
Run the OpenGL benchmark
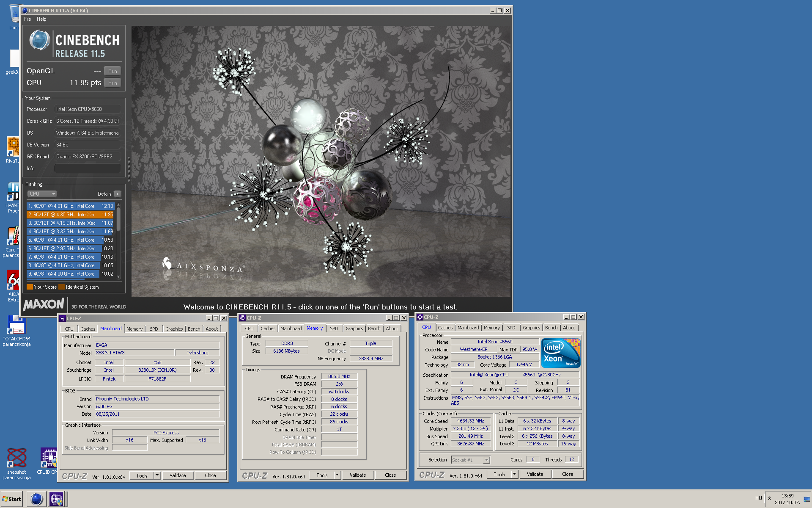point(112,71)
